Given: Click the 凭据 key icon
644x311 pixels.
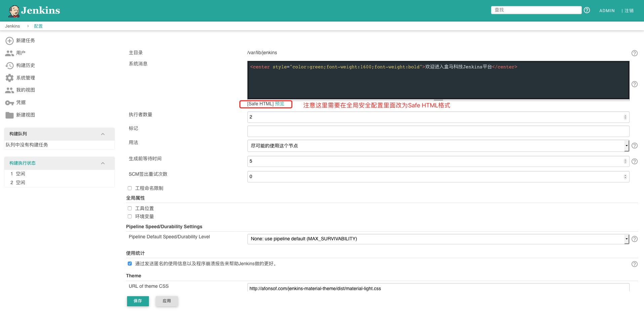Looking at the screenshot, I should coord(9,103).
